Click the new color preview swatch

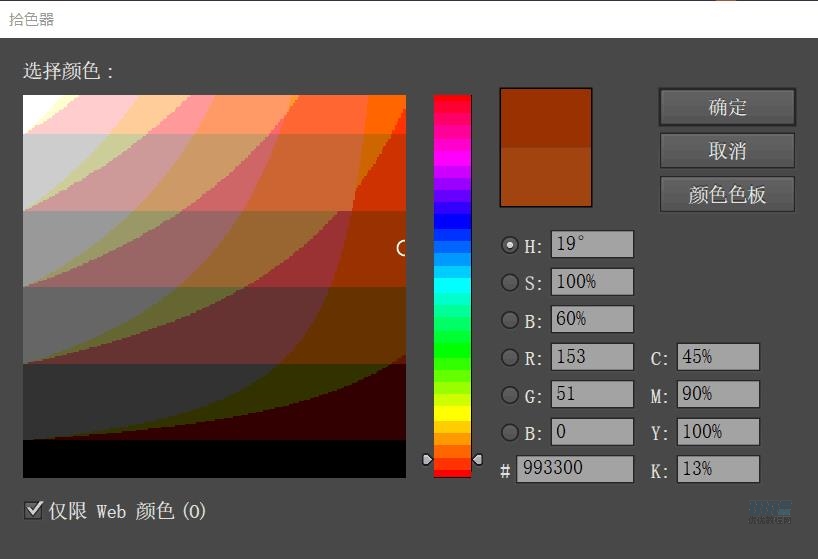546,118
